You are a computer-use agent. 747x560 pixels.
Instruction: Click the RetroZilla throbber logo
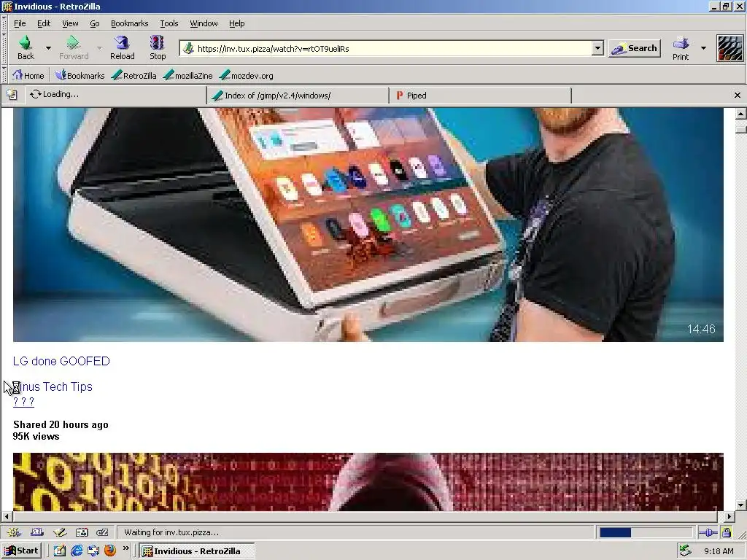(729, 48)
